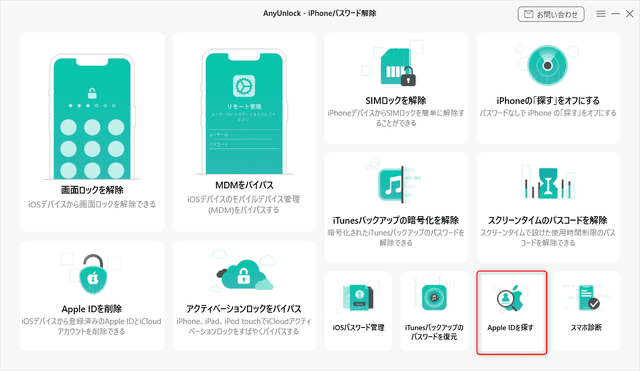Viewport: 640px width, 371px height.
Task: Select 画面ロックを解除 title
Action: [92, 190]
